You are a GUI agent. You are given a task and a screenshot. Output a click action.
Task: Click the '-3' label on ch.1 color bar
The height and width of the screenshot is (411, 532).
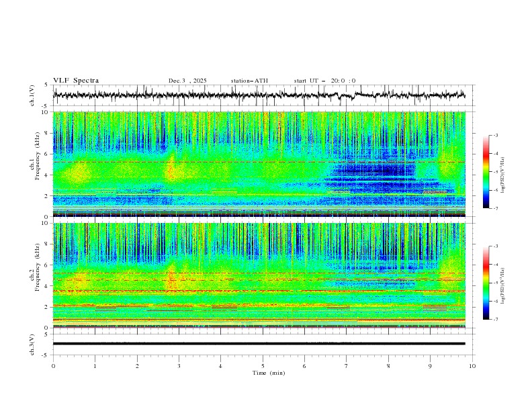point(495,135)
